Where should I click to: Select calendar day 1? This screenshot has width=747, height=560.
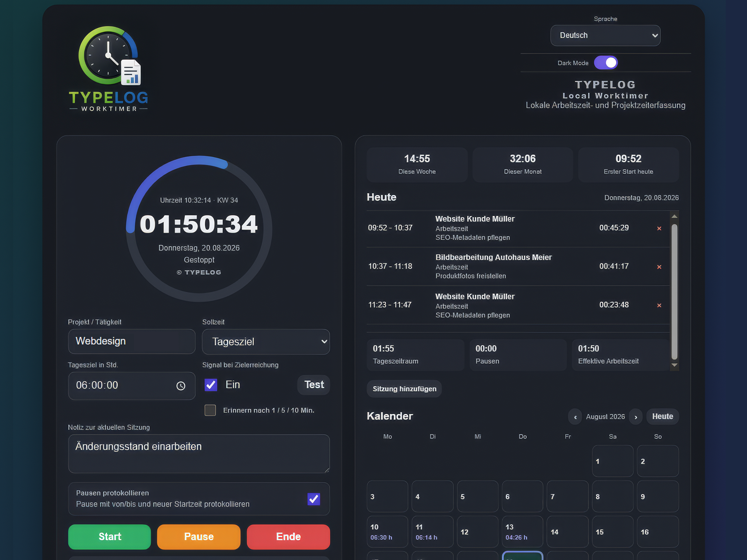tap(613, 461)
